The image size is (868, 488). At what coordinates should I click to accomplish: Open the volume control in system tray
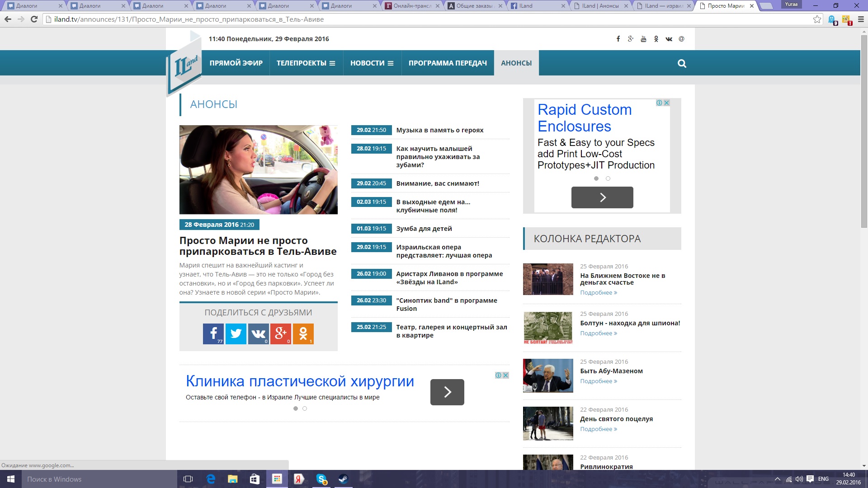799,479
